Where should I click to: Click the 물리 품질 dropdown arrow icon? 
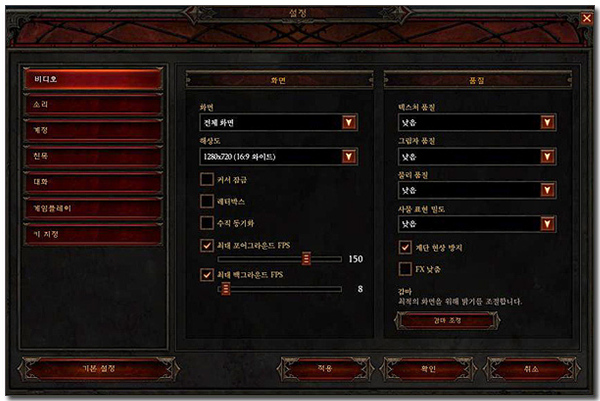[548, 190]
